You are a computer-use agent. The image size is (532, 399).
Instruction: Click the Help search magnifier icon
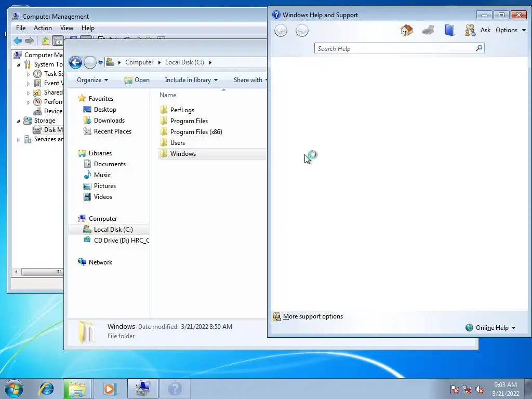[x=479, y=48]
